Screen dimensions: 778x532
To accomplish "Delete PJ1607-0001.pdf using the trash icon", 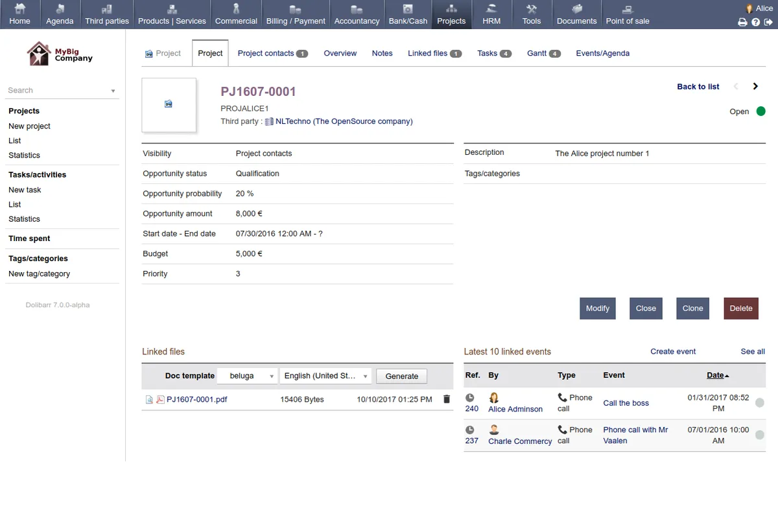I will pyautogui.click(x=446, y=399).
